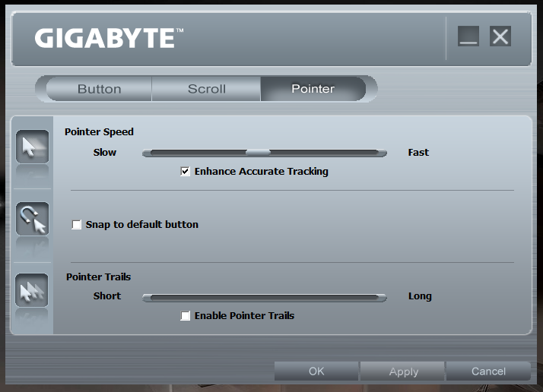Viewport: 543px width, 392px height.
Task: Enable Snap to default button checkbox
Action: [77, 225]
